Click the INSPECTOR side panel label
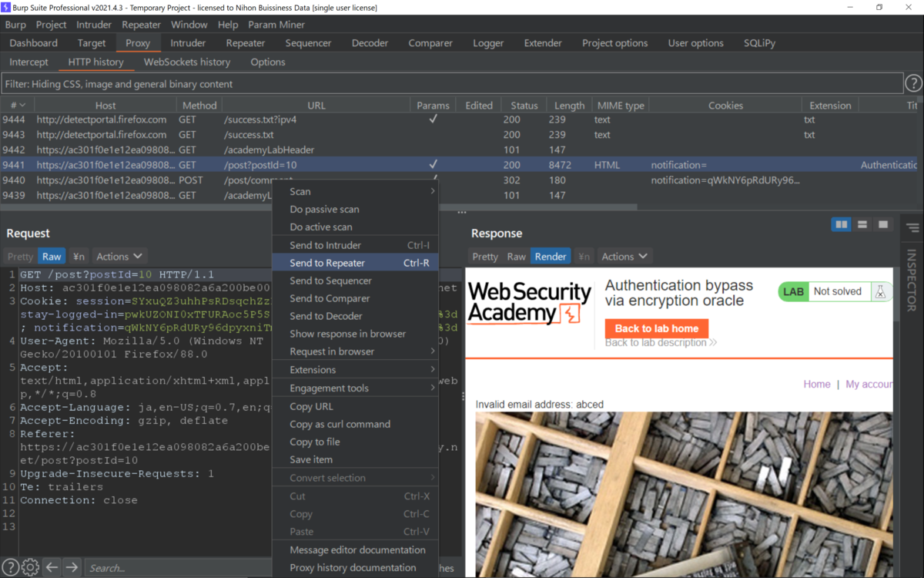Screen dimensions: 924x578 pyautogui.click(x=912, y=280)
